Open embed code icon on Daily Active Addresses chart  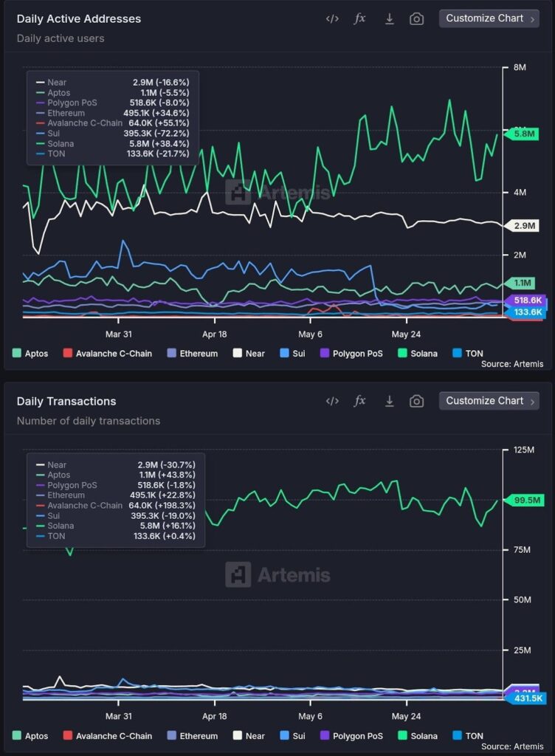332,18
